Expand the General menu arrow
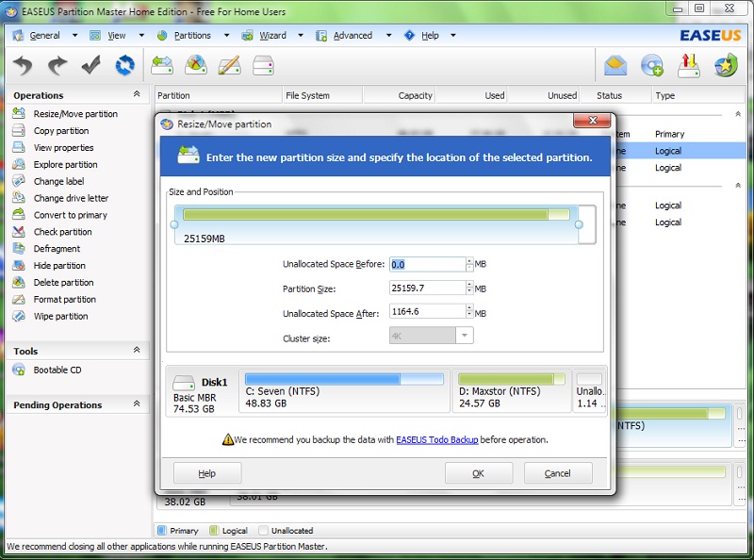The width and height of the screenshot is (754, 560). coord(74,35)
